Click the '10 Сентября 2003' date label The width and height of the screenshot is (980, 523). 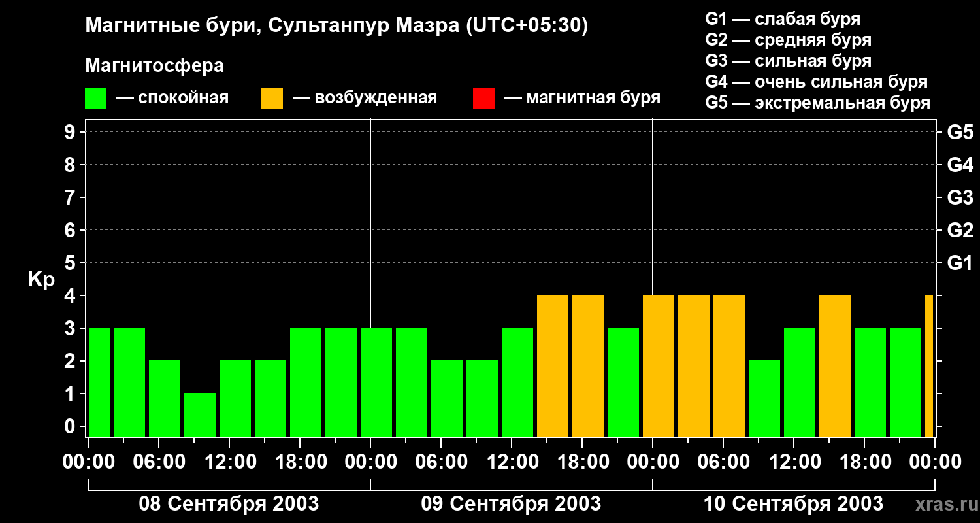click(x=793, y=503)
